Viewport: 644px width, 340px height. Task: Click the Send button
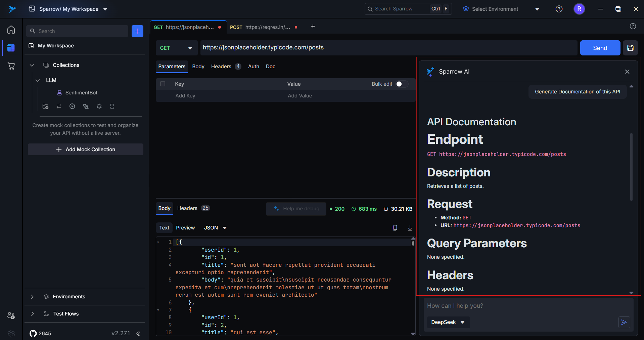pos(600,48)
